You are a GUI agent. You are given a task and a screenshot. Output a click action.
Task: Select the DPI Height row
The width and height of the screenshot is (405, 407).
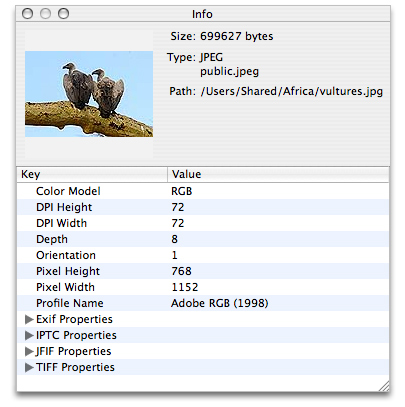(203, 207)
